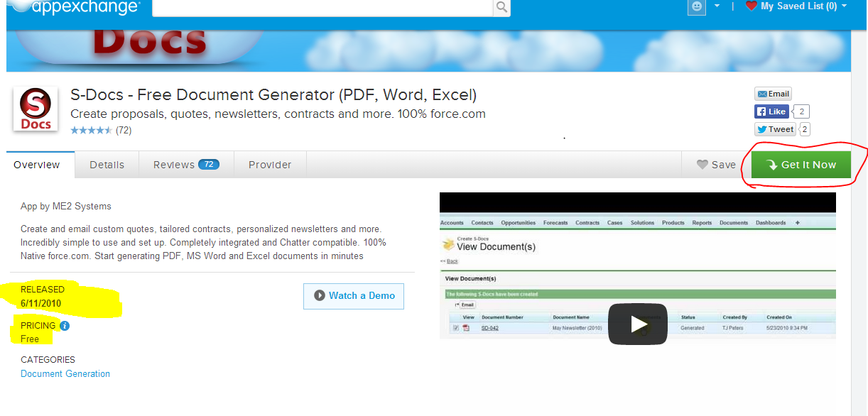Click the Save heart button
868x416 pixels.
pos(716,165)
